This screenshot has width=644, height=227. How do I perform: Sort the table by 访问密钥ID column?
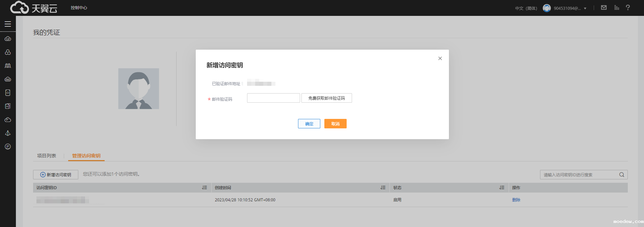click(x=204, y=187)
